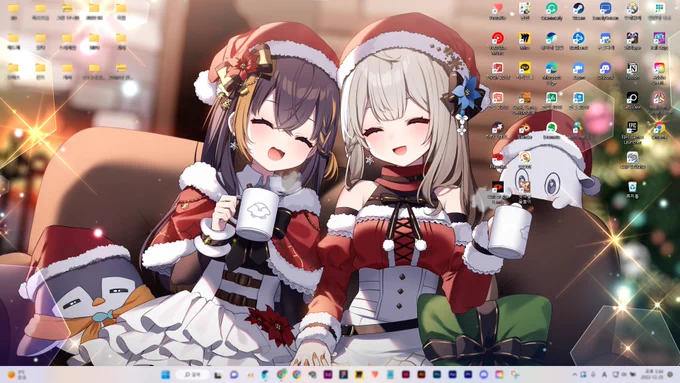Open the taskbar clock and date
The image size is (680, 383).
click(652, 374)
